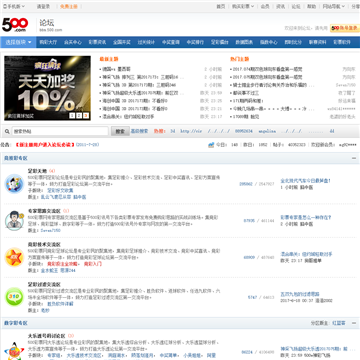Image resolution: width=360 pixels, height=360 pixels.
Task: Open 中奖排行 in the navbar
Action: click(195, 42)
